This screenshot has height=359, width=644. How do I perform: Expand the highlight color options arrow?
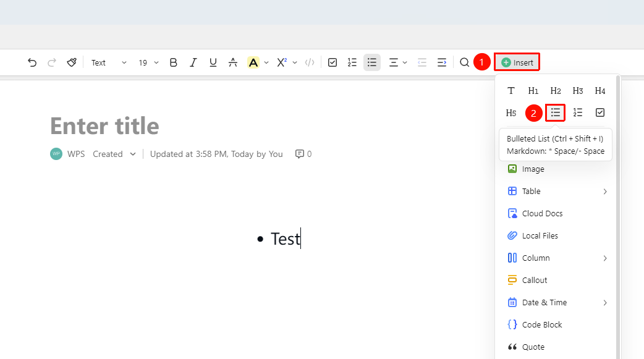(266, 63)
